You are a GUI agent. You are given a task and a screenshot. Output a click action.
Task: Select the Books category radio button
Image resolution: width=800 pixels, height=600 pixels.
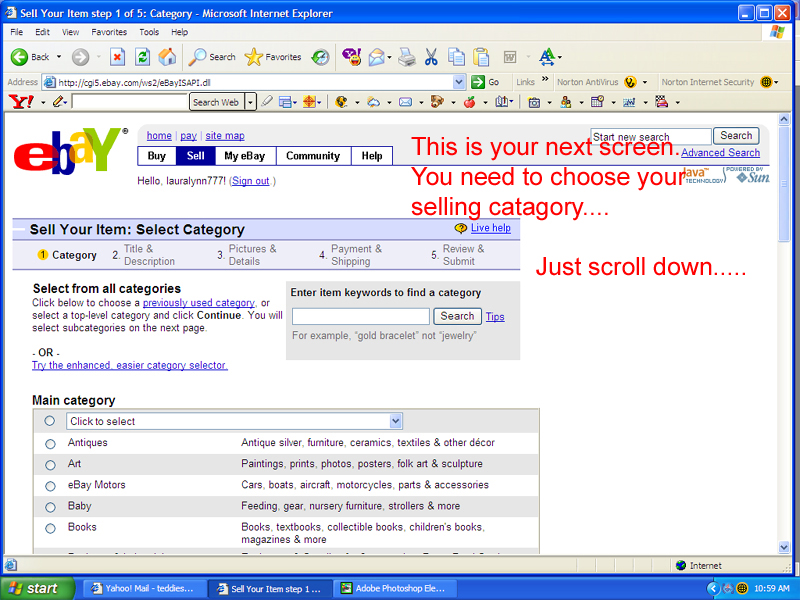tap(50, 528)
